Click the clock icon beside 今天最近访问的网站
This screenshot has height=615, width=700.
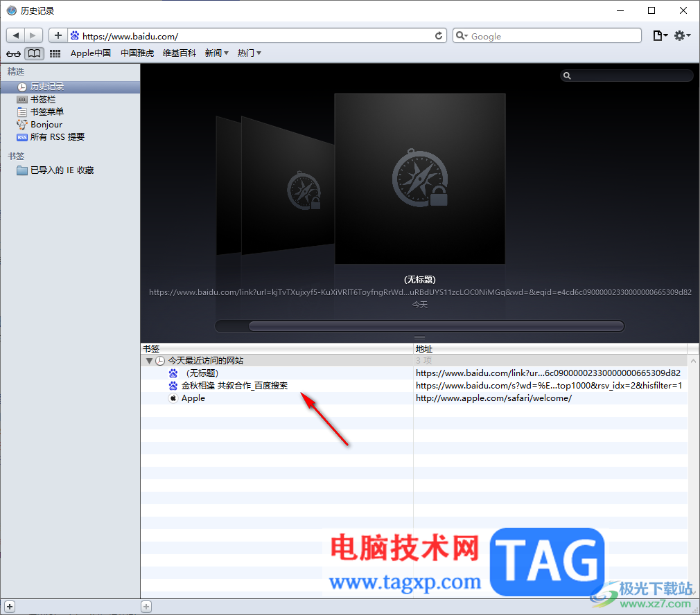pos(160,360)
